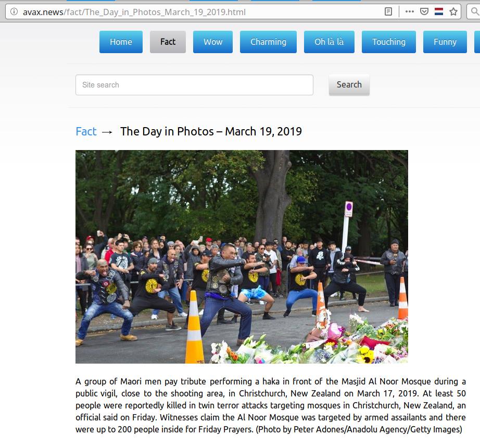
Task: Open the Oh là là category
Action: pyautogui.click(x=329, y=42)
